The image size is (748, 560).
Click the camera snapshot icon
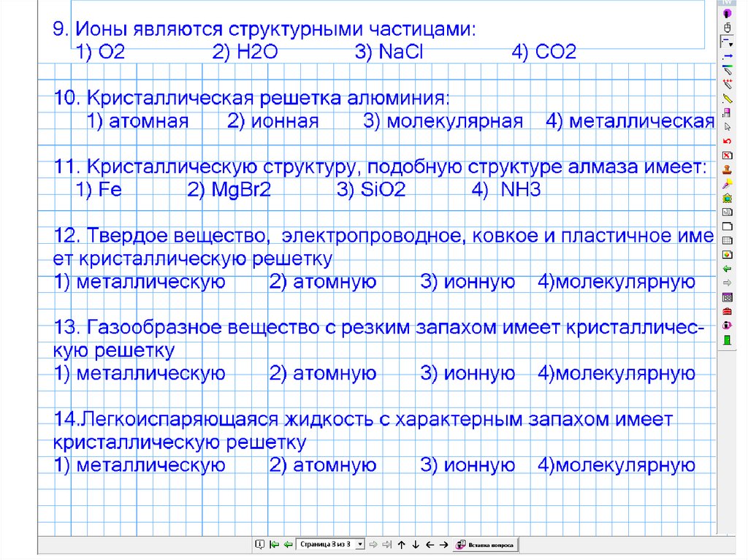coord(727,212)
